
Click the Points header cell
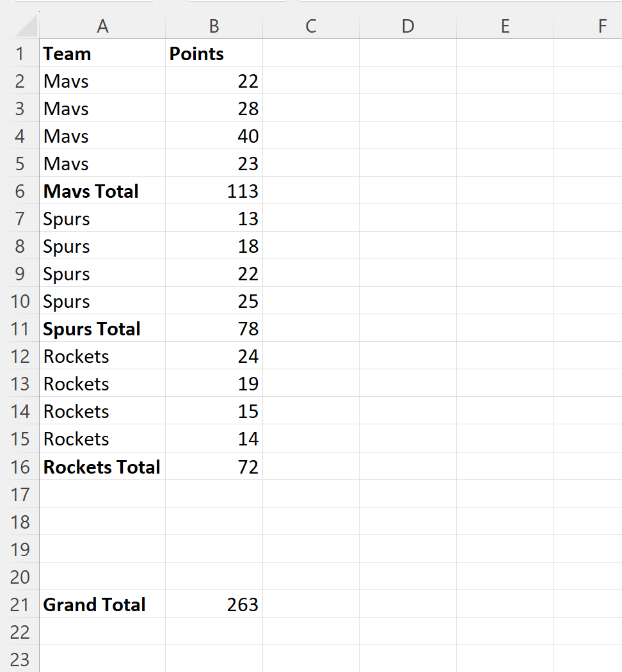point(214,53)
